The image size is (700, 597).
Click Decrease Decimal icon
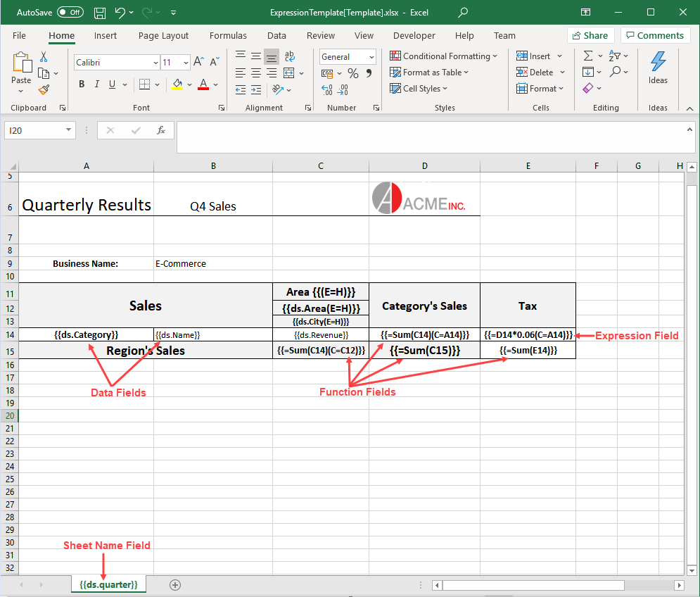pos(343,90)
